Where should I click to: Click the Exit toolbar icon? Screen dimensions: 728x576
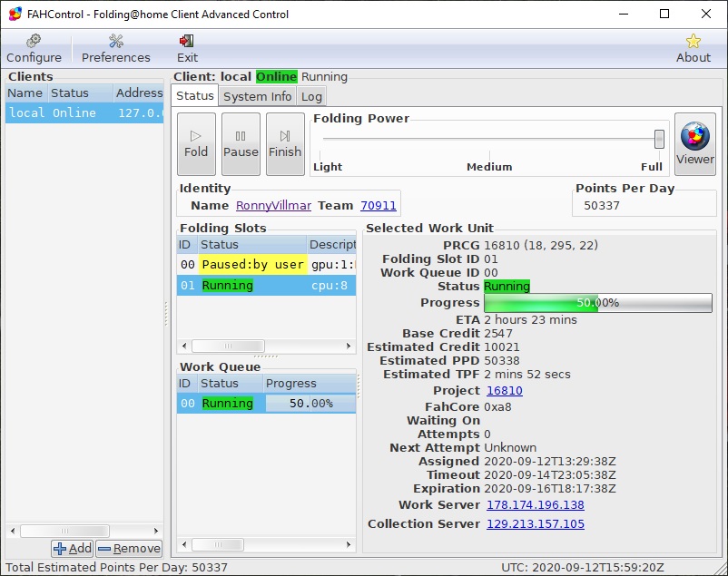187,48
